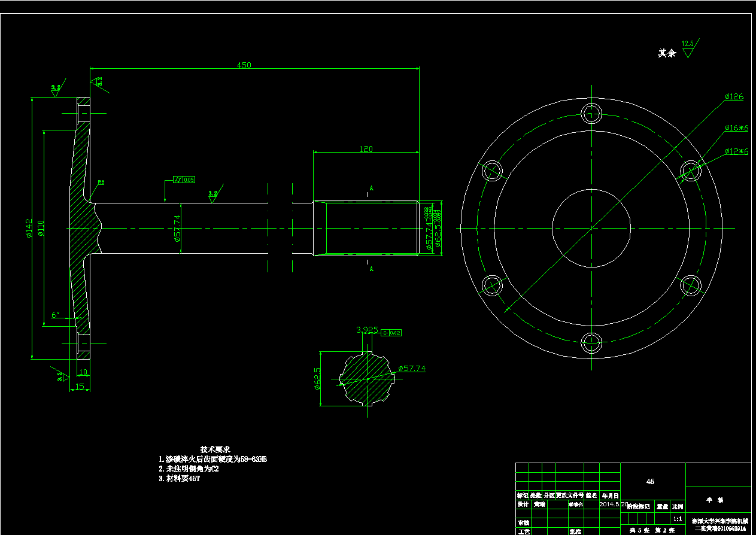Click the 阶段标记 header cell
Viewport: 756px width, 535px height.
pos(638,506)
